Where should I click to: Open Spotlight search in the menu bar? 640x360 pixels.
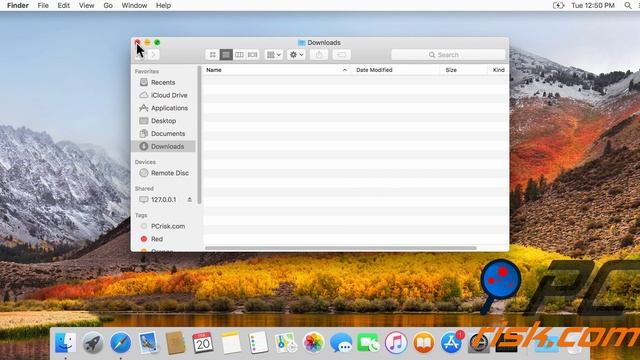628,5
